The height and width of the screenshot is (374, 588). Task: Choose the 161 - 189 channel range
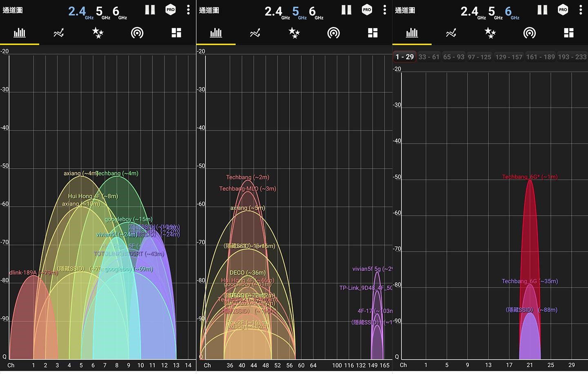pos(540,57)
